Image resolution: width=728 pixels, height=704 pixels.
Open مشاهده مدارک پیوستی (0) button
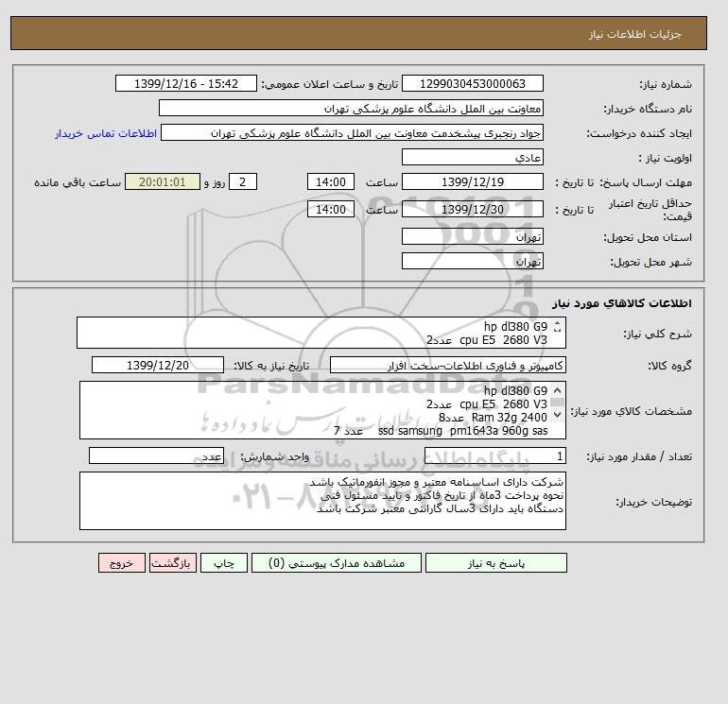337,563
